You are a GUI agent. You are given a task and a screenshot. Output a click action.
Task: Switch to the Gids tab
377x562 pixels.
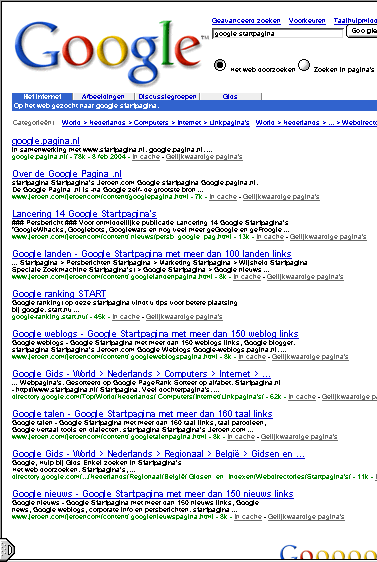[230, 96]
